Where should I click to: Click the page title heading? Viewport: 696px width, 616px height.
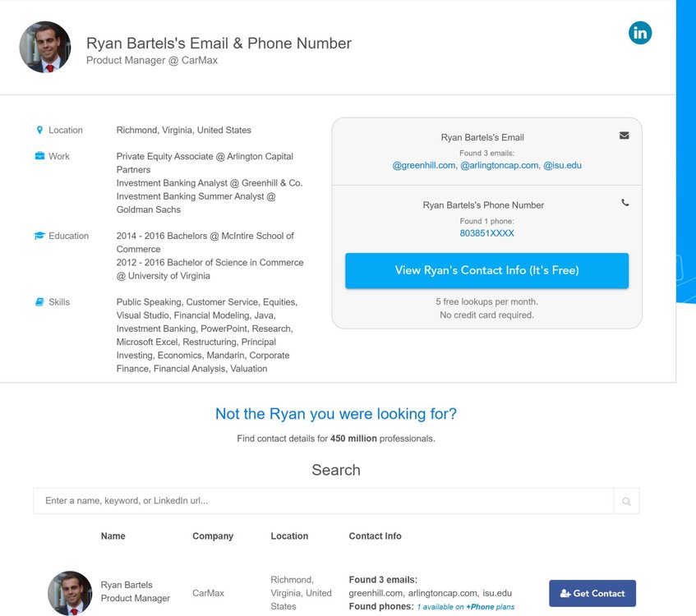click(x=219, y=44)
